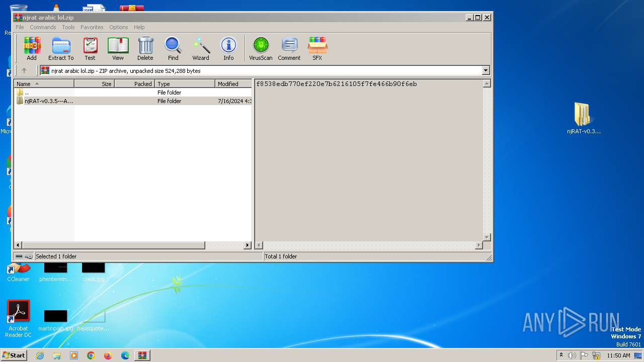The width and height of the screenshot is (644, 362).
Task: Create SFX archive
Action: point(317,49)
